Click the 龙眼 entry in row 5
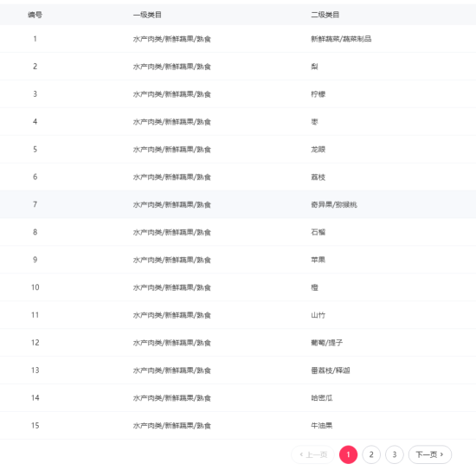476x470 pixels. [318, 150]
